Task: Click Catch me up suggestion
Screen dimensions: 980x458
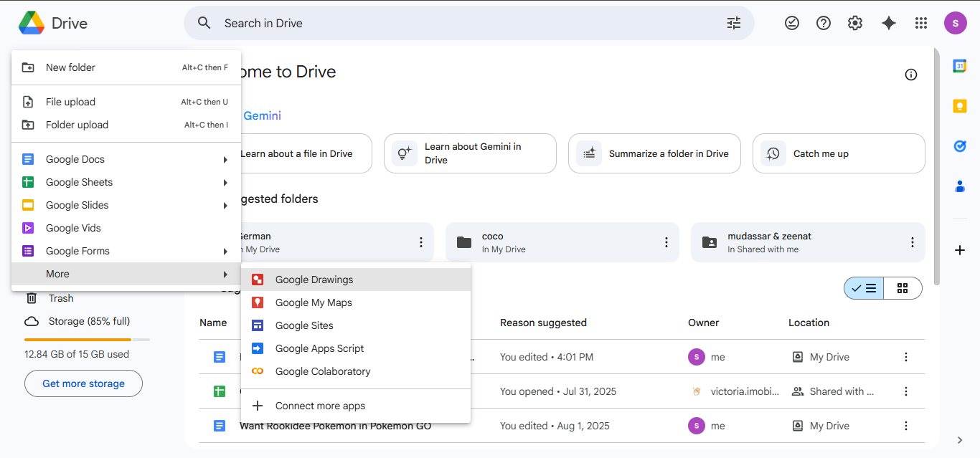Action: [x=839, y=153]
